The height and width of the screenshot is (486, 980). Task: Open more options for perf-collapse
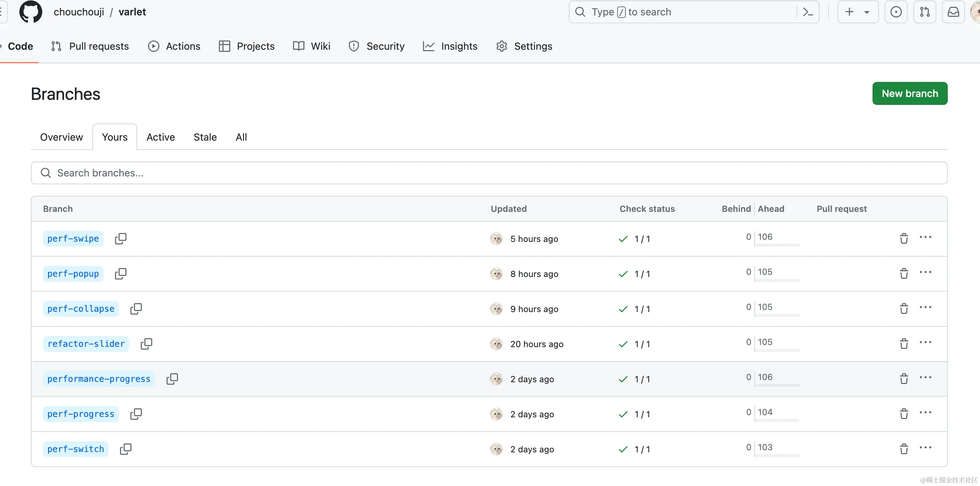(x=925, y=307)
